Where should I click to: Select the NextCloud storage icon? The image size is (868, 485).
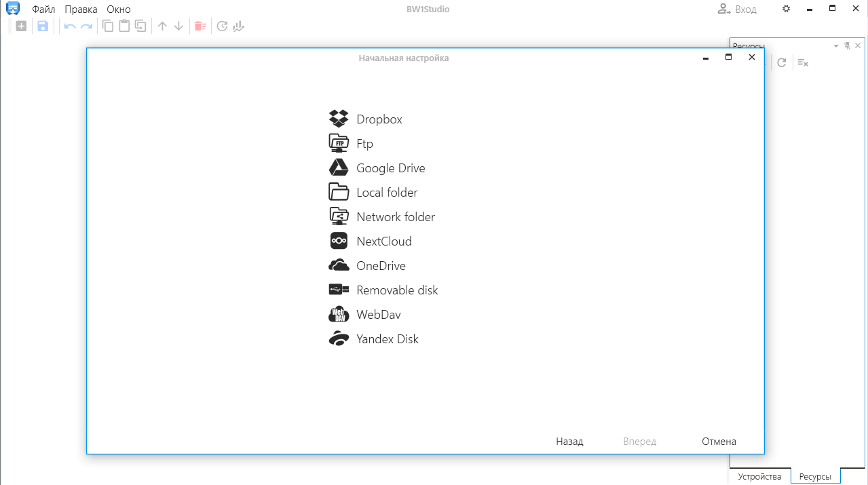tap(339, 241)
